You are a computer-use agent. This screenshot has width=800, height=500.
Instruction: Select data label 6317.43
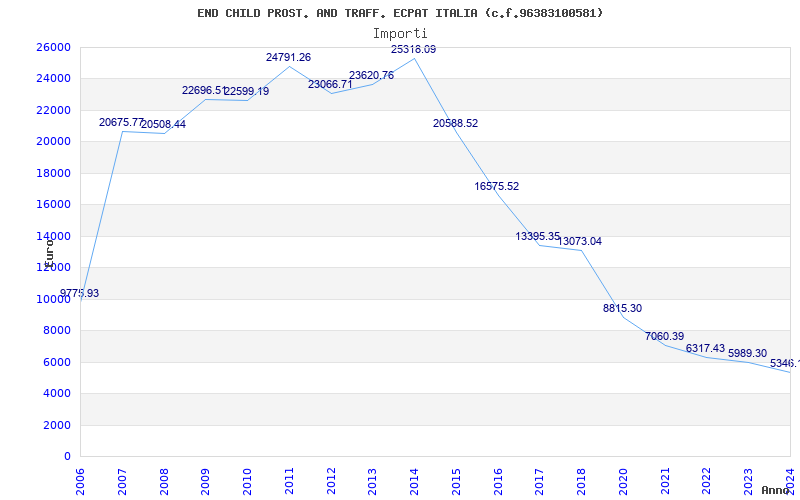pyautogui.click(x=706, y=348)
